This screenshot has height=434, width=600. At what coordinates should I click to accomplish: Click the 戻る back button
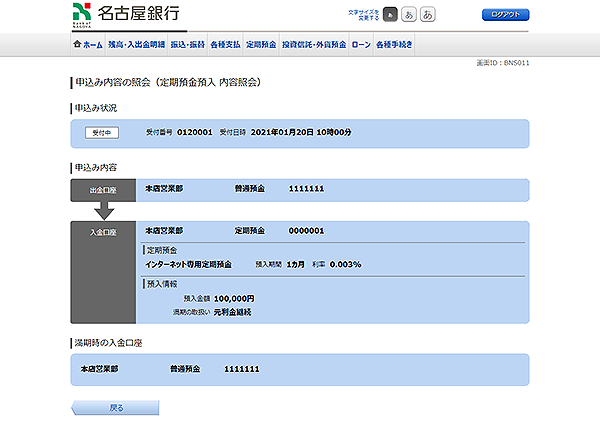(115, 408)
